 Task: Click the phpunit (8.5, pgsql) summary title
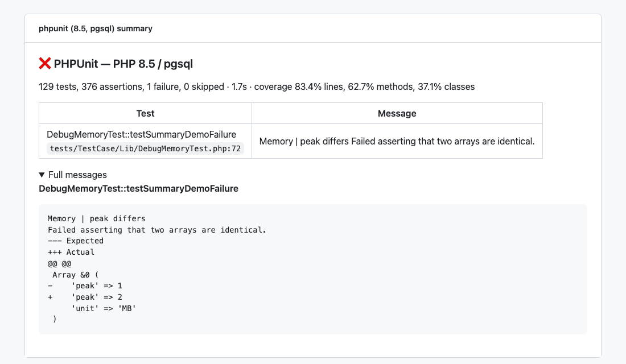coord(96,28)
